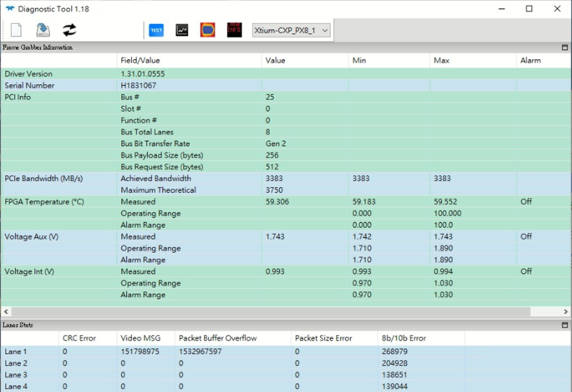
Task: Select the Bus Total Lanes field
Action: point(147,132)
